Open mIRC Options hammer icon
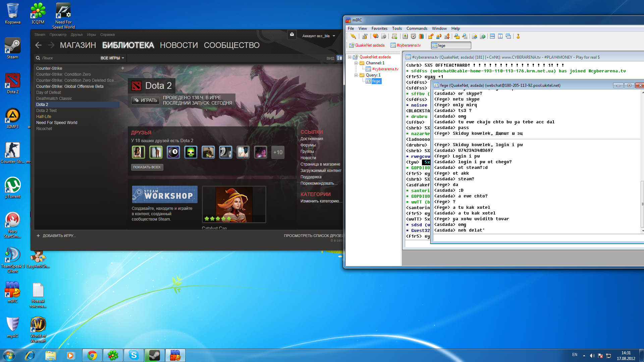Screen dimensions: 644x362 point(365,36)
